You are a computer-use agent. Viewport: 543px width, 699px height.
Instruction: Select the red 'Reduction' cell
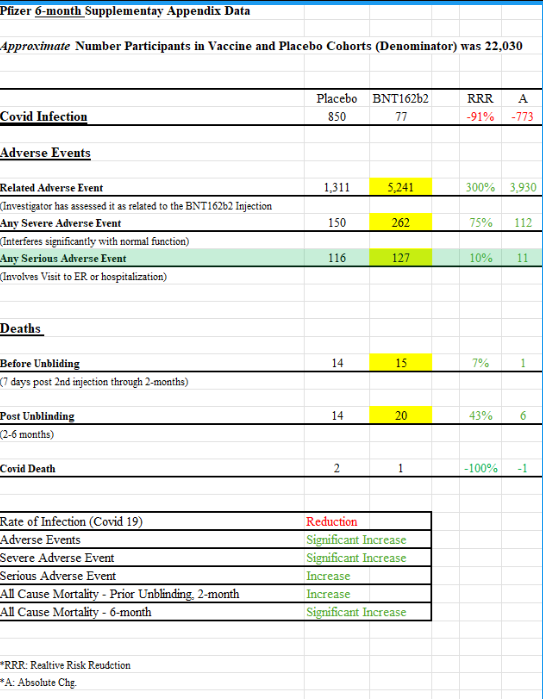click(332, 522)
